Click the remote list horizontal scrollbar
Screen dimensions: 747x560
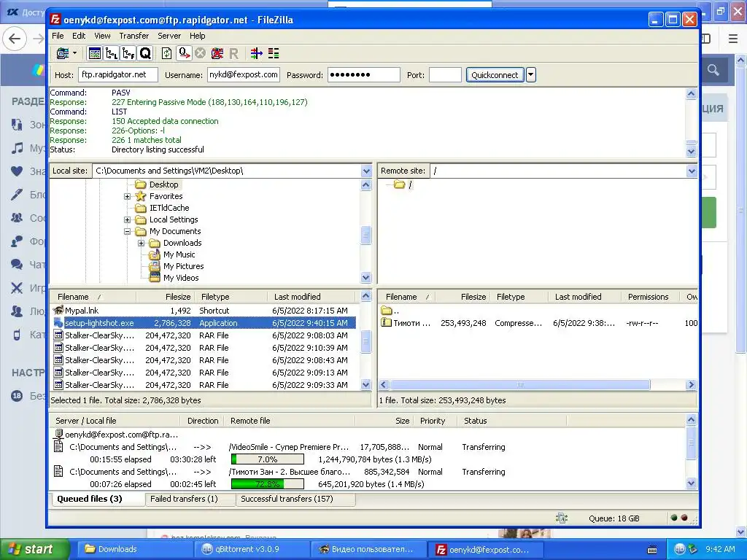(x=519, y=384)
